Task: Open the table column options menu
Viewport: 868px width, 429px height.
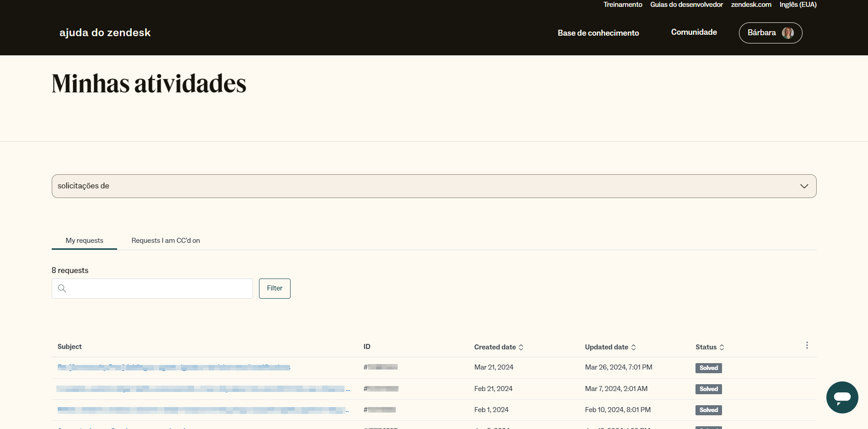Action: pyautogui.click(x=807, y=345)
